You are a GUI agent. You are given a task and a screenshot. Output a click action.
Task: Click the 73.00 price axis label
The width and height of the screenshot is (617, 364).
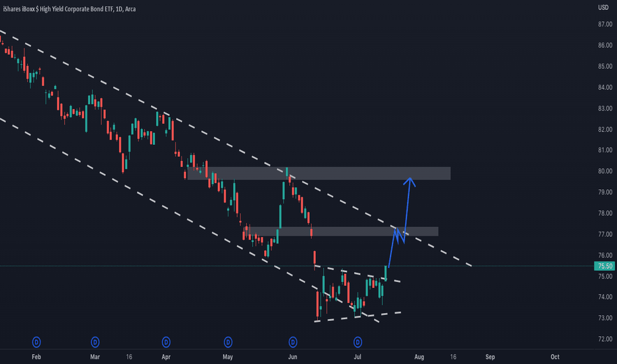coord(605,318)
